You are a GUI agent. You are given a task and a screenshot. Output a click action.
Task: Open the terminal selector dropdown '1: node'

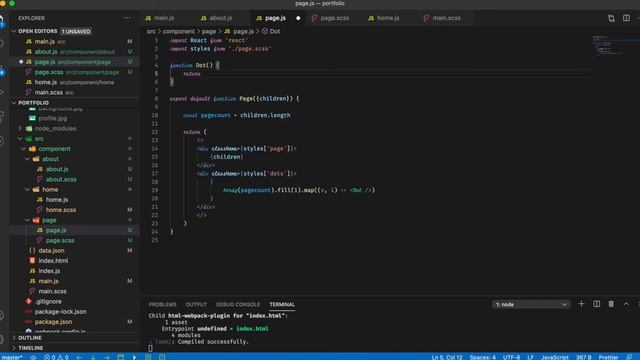coord(531,304)
